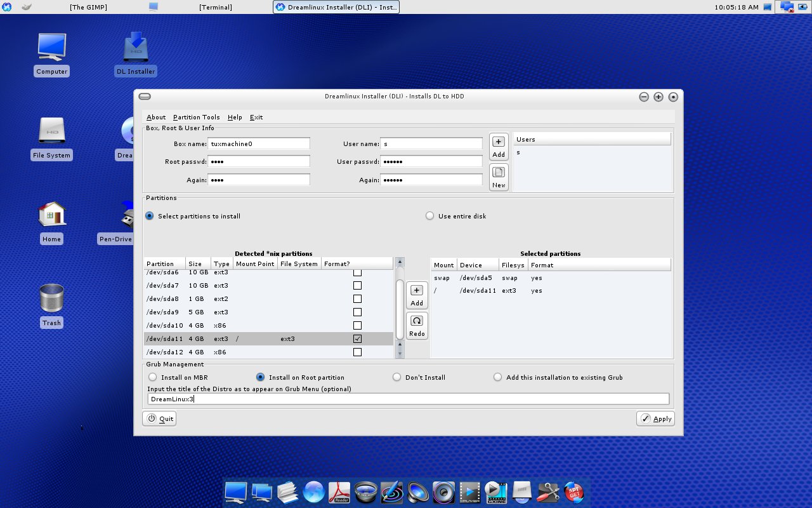
Task: Open the main menu at panel's left end
Action: click(7, 7)
